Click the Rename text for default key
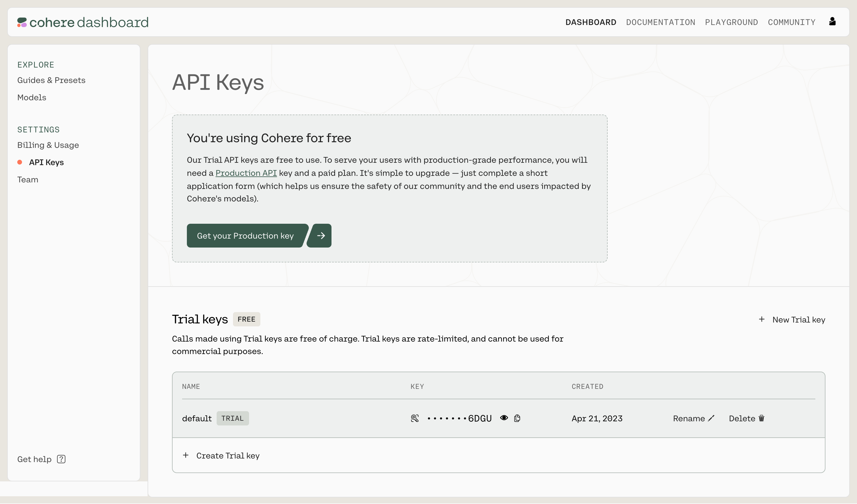Screen dimensions: 857x504 coord(689,418)
